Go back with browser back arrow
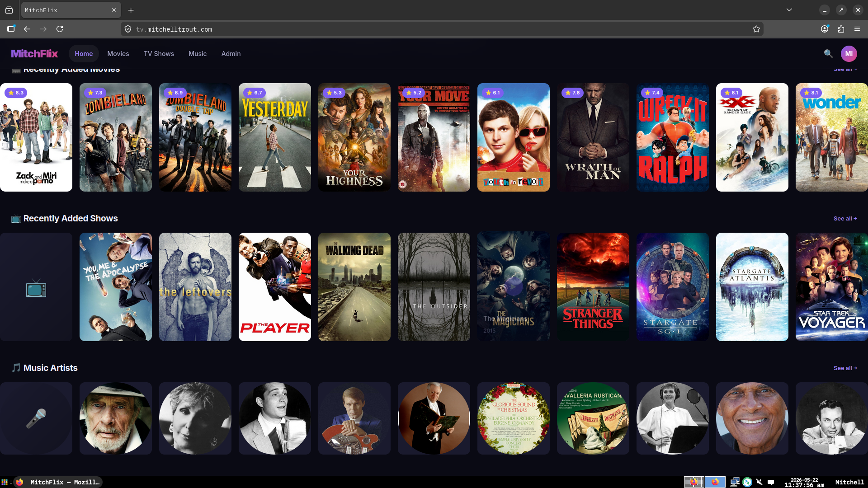The width and height of the screenshot is (868, 488). [x=27, y=29]
